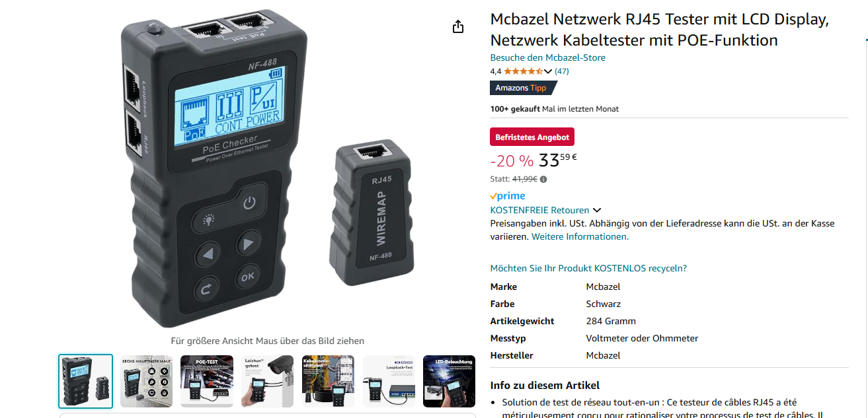Click the info icon beside the 41,99€ price
The image size is (868, 418).
coord(543,179)
